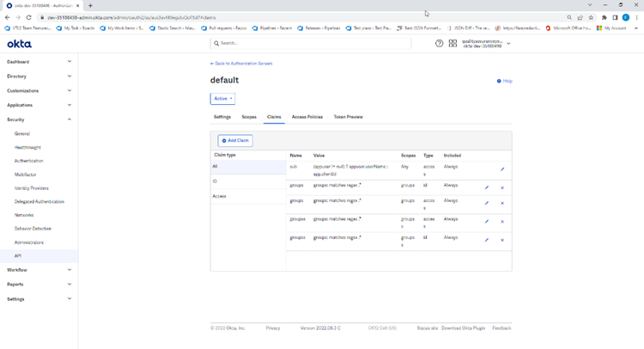Screen dimensions: 644x349
Task: Delete the groups claim of type id
Action: pos(502,188)
